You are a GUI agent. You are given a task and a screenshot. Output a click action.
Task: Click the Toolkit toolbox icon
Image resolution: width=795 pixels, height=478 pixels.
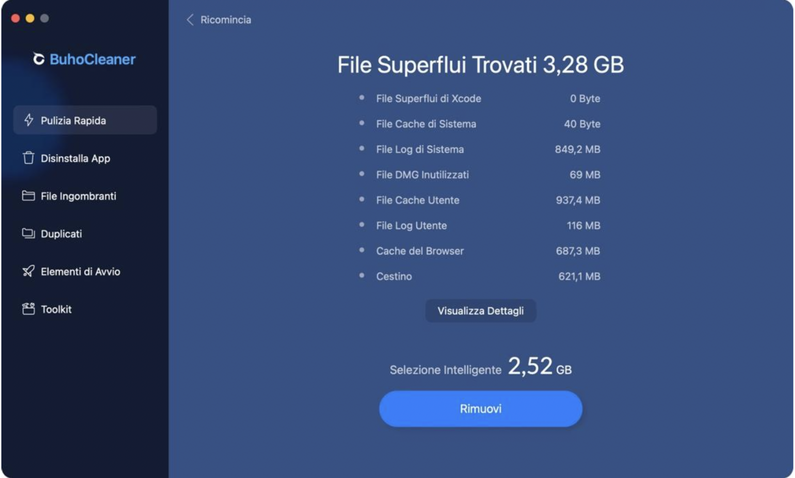click(28, 309)
